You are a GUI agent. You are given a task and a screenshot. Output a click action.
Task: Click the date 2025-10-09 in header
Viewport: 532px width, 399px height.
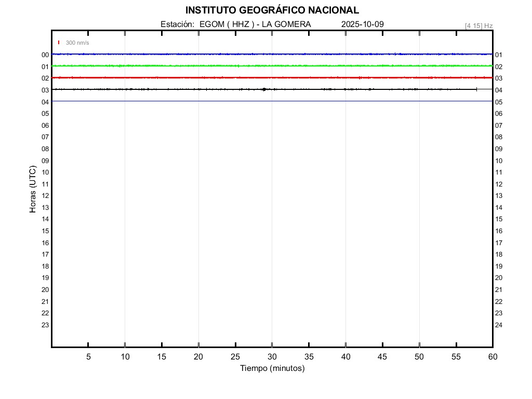tap(363, 24)
